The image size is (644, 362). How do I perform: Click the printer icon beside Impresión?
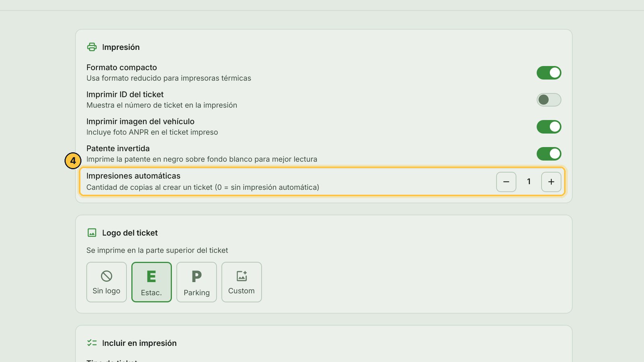tap(92, 47)
